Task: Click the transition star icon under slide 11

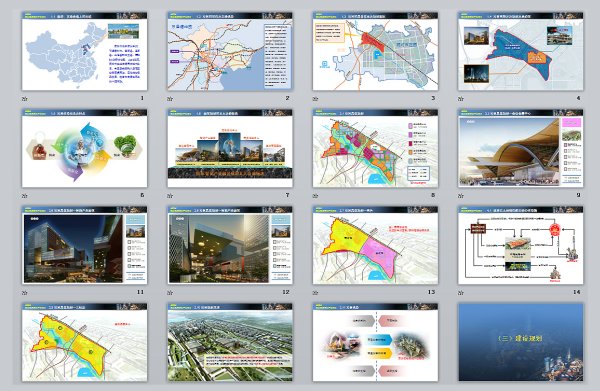Action: [25, 293]
